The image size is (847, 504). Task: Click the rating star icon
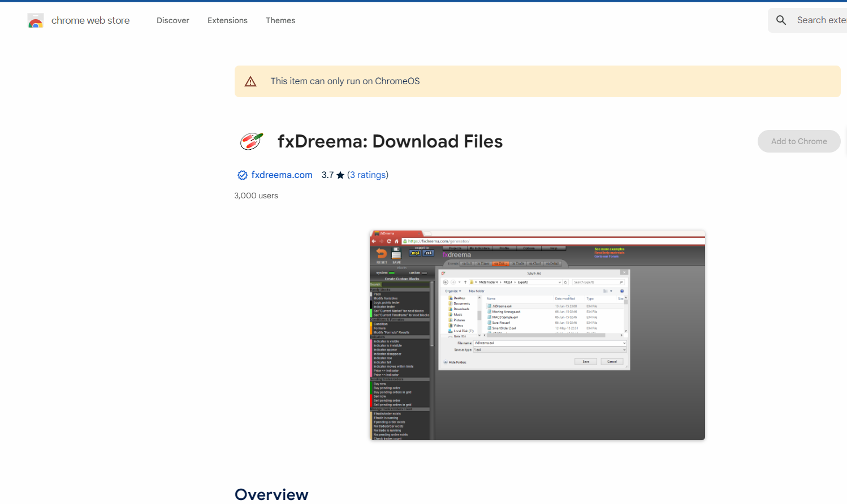coord(340,175)
